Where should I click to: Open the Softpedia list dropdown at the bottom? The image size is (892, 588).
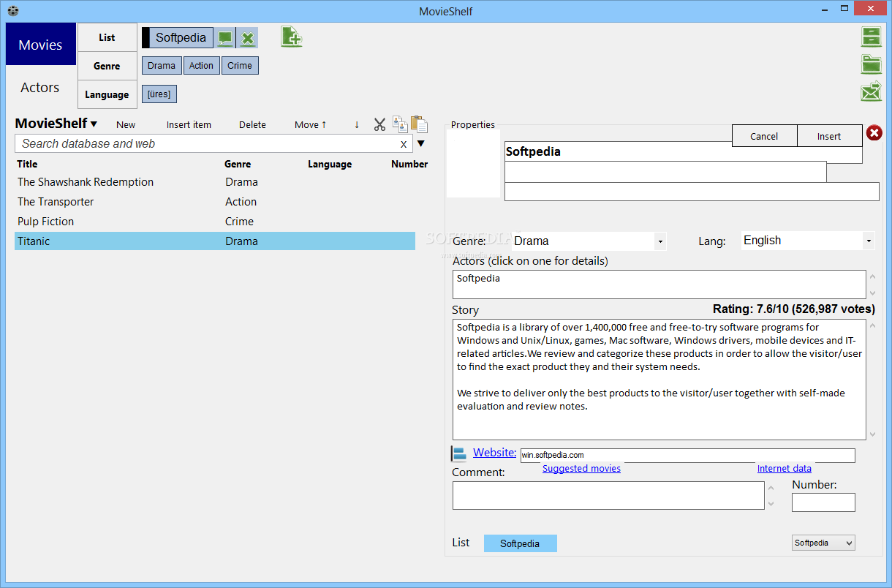click(x=823, y=543)
